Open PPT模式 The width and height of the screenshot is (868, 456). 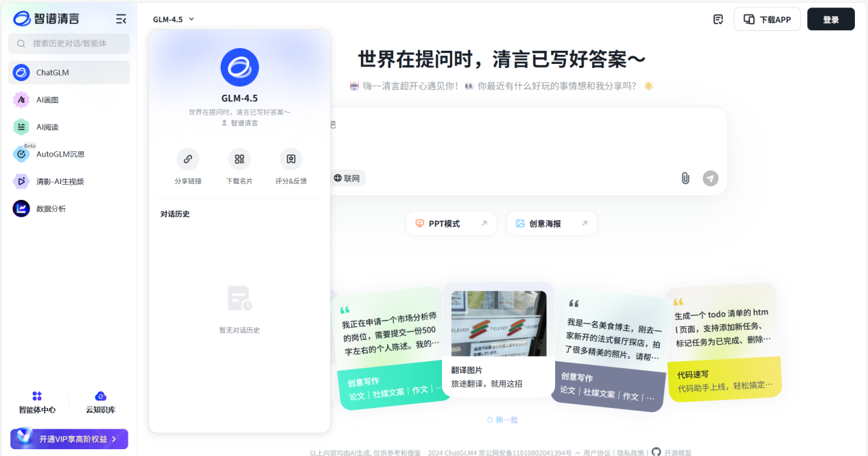(451, 223)
